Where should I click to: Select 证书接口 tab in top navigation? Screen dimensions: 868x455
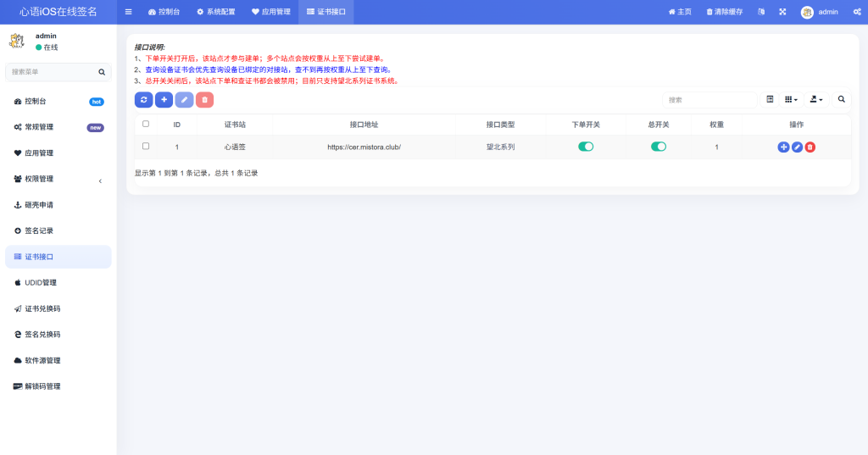pyautogui.click(x=326, y=12)
